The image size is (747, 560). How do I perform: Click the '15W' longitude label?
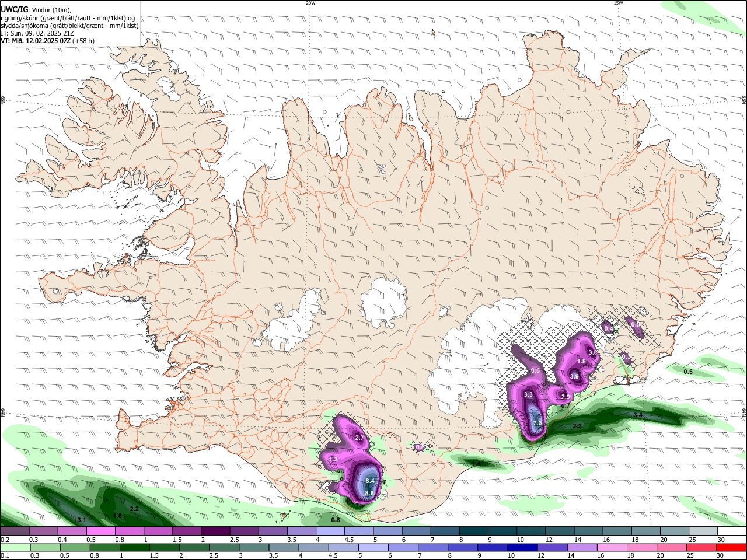pyautogui.click(x=618, y=3)
